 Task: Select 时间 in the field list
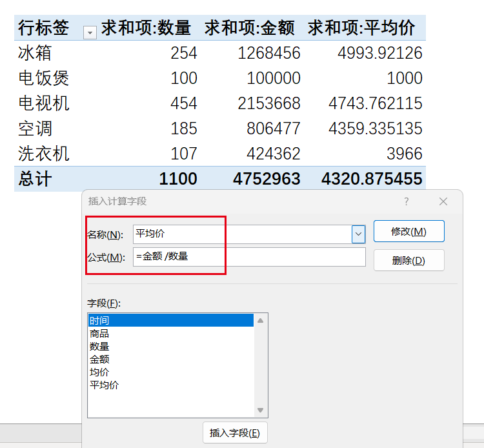(171, 320)
